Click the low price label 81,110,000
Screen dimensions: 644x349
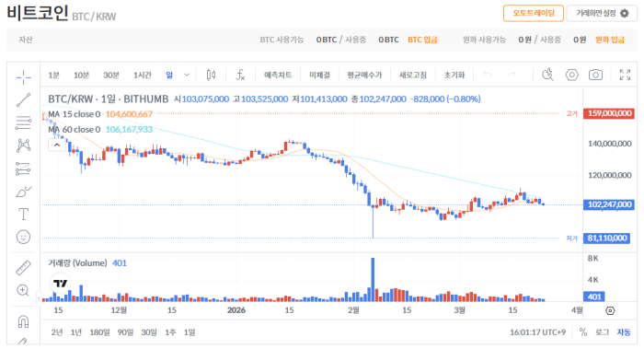[x=606, y=238]
